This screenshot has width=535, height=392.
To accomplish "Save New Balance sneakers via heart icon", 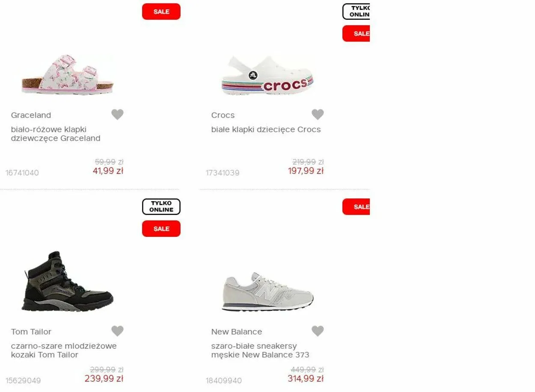I will [x=318, y=331].
